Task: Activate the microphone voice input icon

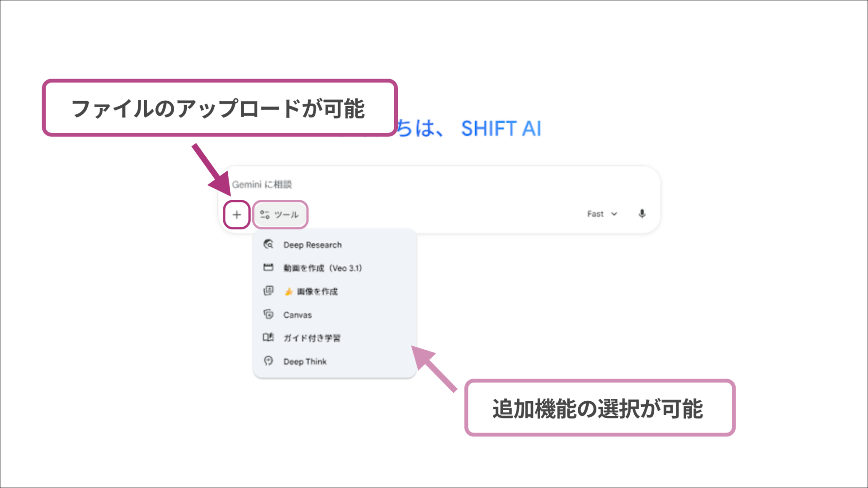Action: pos(642,214)
